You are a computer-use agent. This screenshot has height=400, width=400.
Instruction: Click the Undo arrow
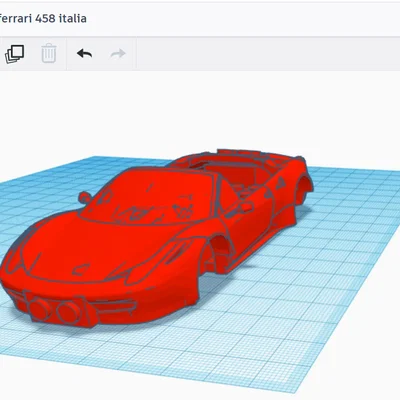tap(84, 53)
